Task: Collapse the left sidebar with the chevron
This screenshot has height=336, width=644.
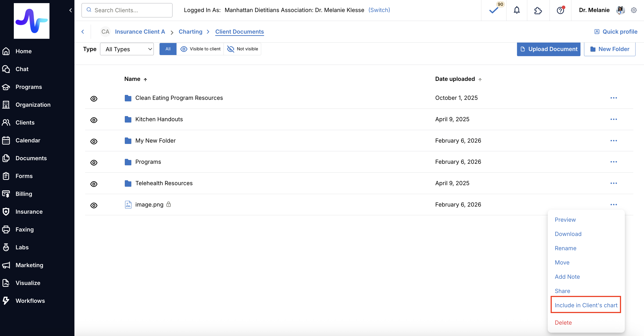Action: click(x=70, y=10)
